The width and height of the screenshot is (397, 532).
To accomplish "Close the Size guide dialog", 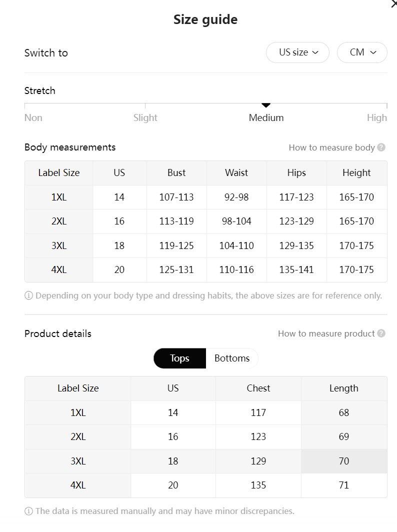I will tap(393, 4).
